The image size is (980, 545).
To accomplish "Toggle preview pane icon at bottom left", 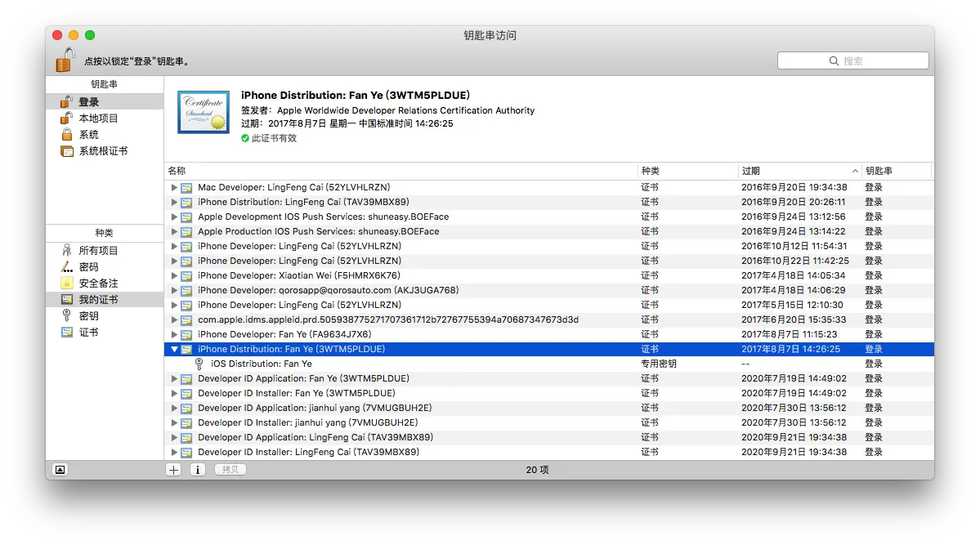I will [x=60, y=470].
